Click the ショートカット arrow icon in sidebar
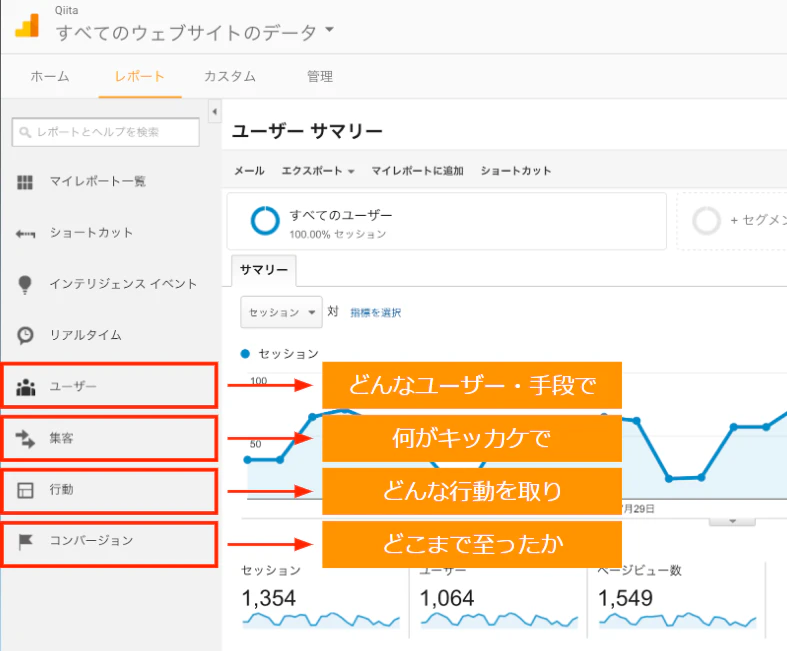787x651 pixels. (25, 234)
